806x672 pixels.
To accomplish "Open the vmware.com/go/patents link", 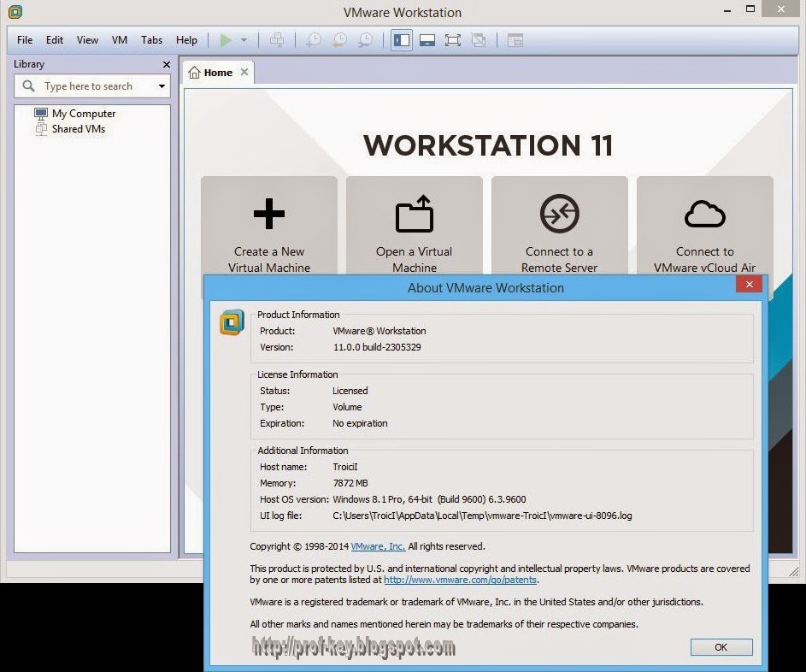I will point(460,580).
